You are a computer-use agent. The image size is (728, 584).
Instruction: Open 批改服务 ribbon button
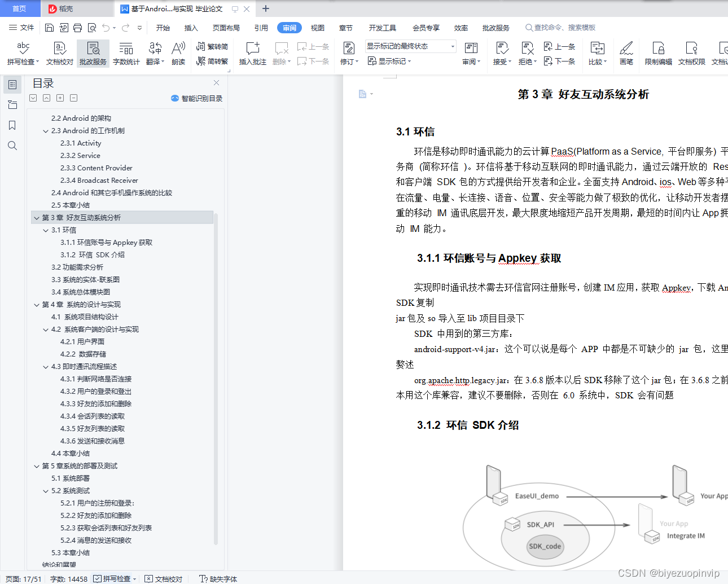pos(93,54)
